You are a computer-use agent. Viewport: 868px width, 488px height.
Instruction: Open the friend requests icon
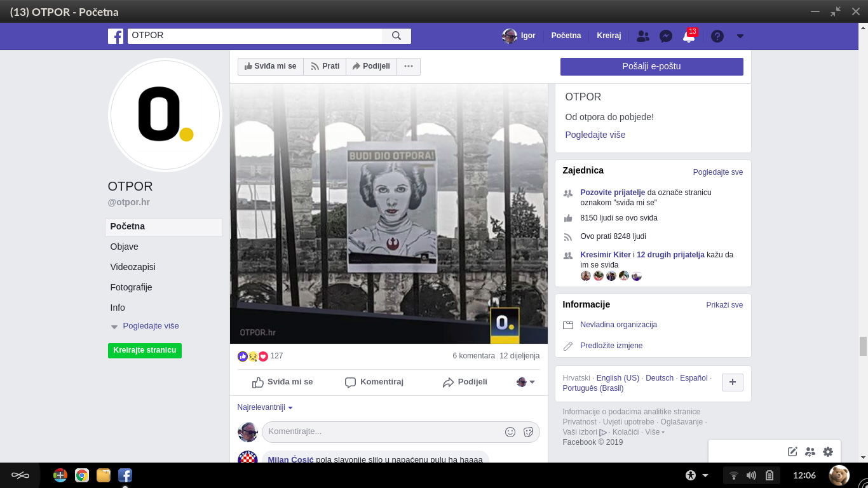pyautogui.click(x=642, y=36)
